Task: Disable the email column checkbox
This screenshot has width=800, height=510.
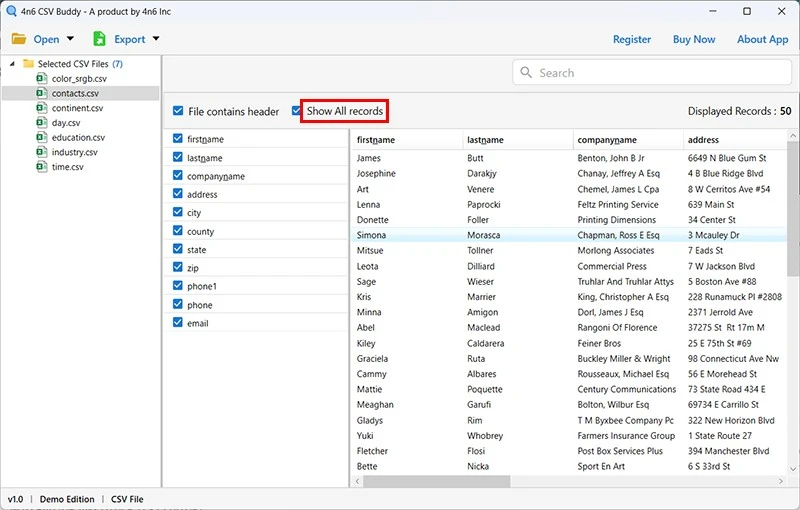Action: [178, 323]
